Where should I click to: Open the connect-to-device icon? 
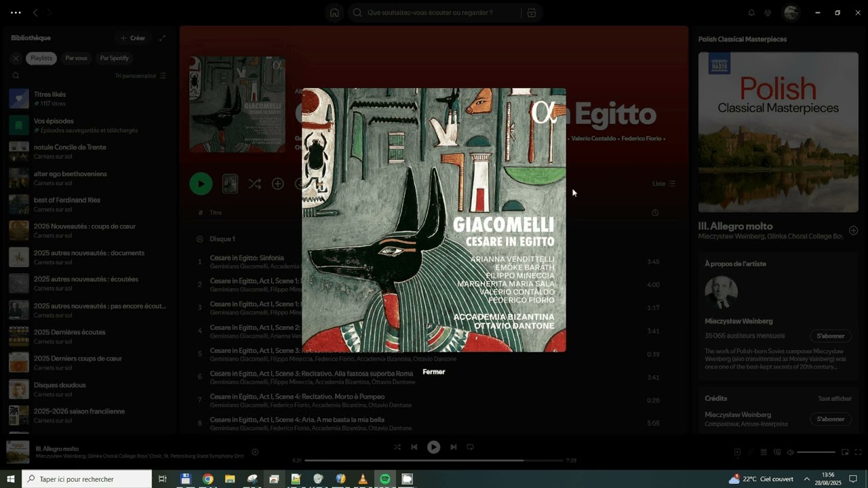777,452
